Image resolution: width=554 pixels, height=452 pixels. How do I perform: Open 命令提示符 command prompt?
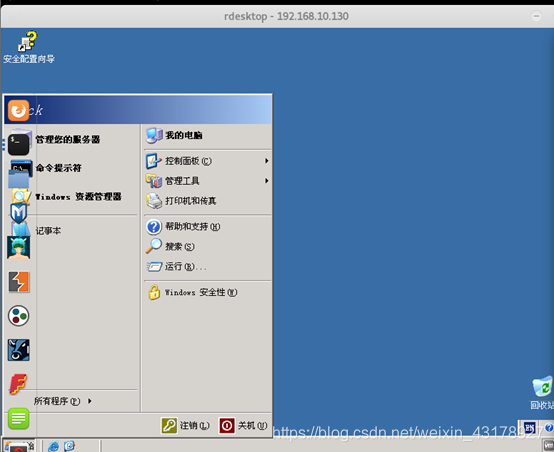58,168
